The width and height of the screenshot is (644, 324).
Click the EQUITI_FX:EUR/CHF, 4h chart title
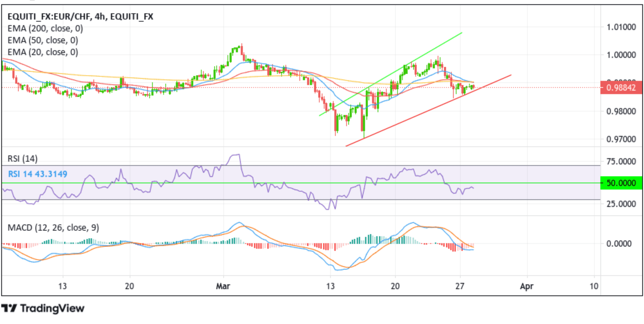click(x=80, y=17)
